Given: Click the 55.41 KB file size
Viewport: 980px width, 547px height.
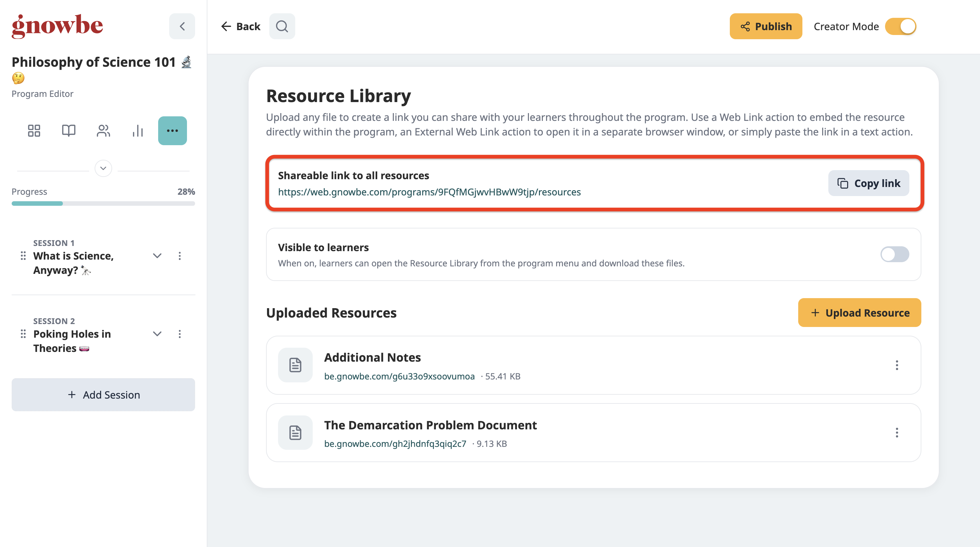Looking at the screenshot, I should pyautogui.click(x=503, y=376).
